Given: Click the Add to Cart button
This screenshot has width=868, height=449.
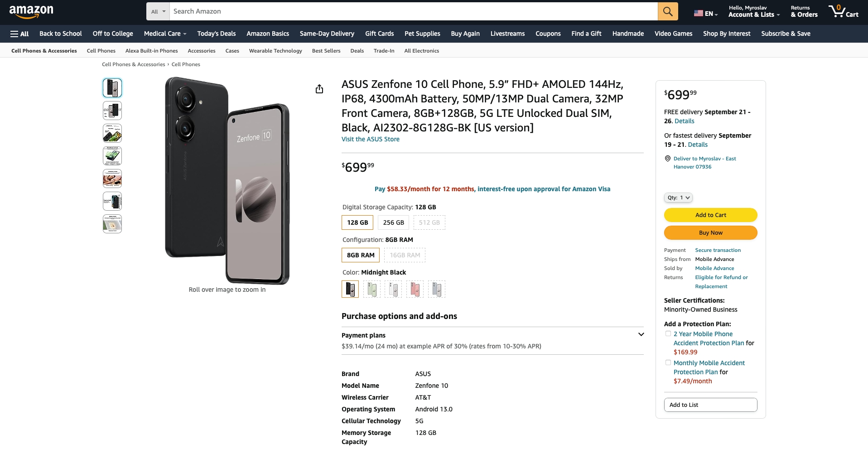Looking at the screenshot, I should pyautogui.click(x=710, y=215).
